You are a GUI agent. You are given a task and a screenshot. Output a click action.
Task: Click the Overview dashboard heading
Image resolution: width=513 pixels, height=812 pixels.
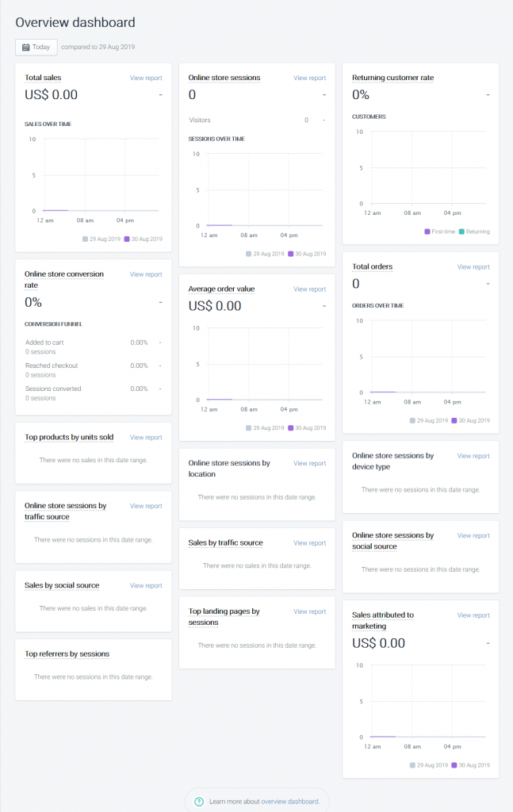(x=75, y=23)
